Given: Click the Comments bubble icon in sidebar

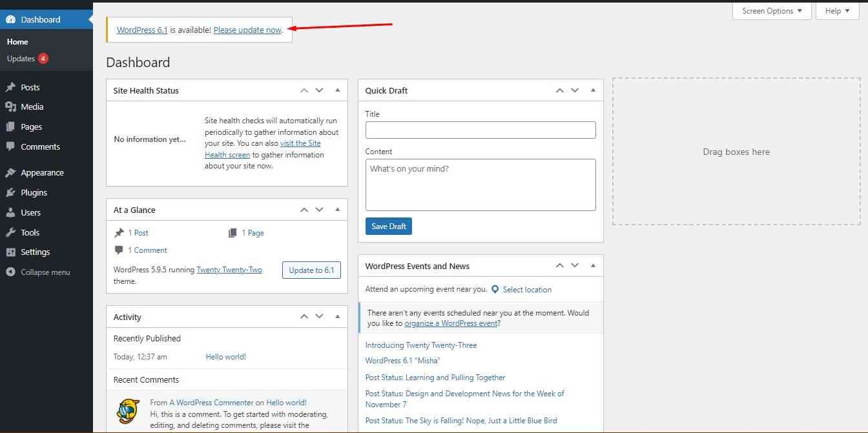Looking at the screenshot, I should point(10,146).
